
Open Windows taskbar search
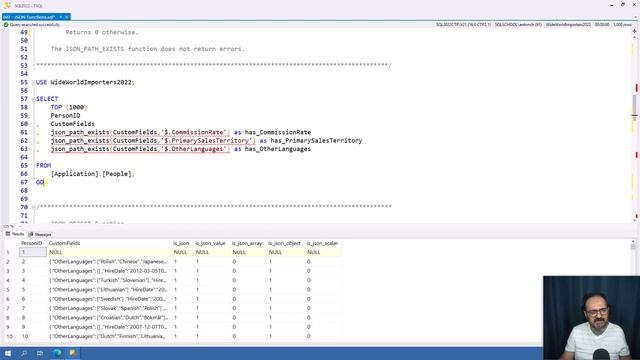pyautogui.click(x=24, y=353)
